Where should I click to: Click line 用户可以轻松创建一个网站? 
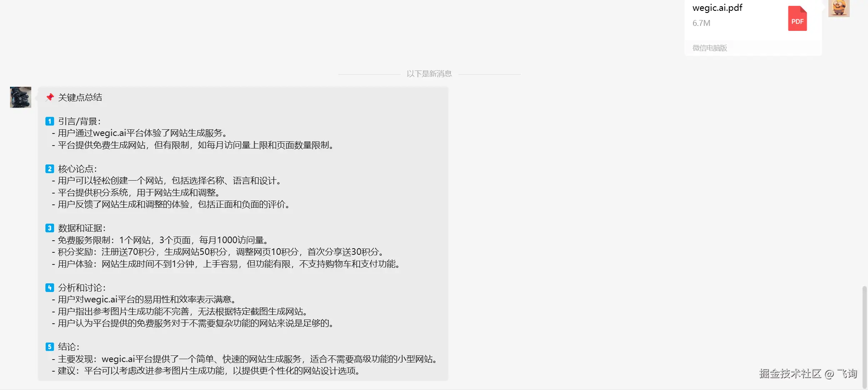tap(168, 181)
